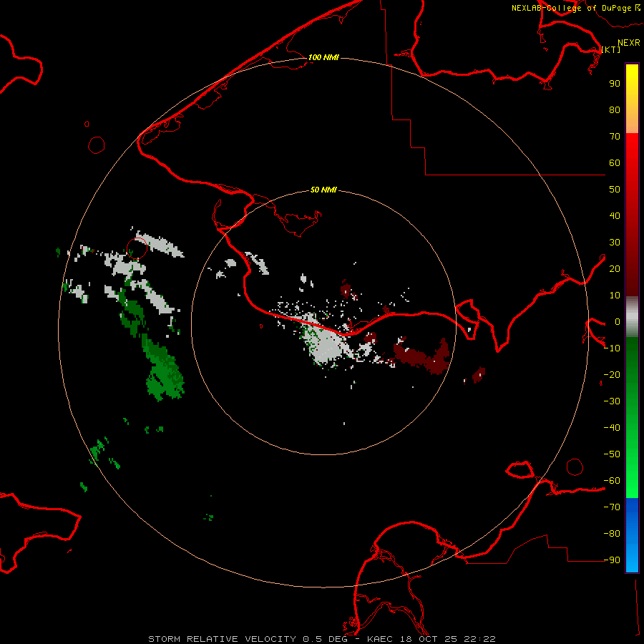Click the -40 scale value
Image resolution: width=644 pixels, height=644 pixels.
pyautogui.click(x=612, y=428)
